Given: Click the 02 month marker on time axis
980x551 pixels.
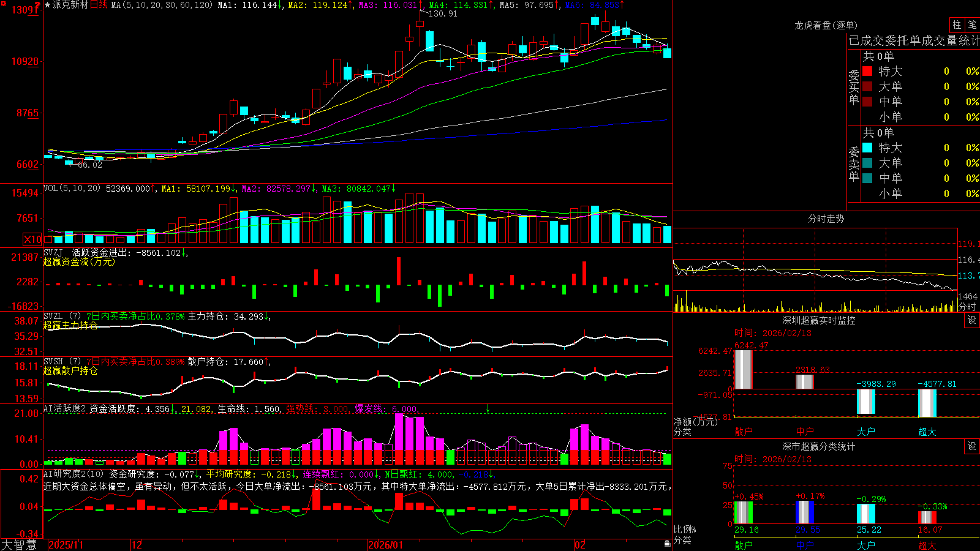Looking at the screenshot, I should 580,545.
